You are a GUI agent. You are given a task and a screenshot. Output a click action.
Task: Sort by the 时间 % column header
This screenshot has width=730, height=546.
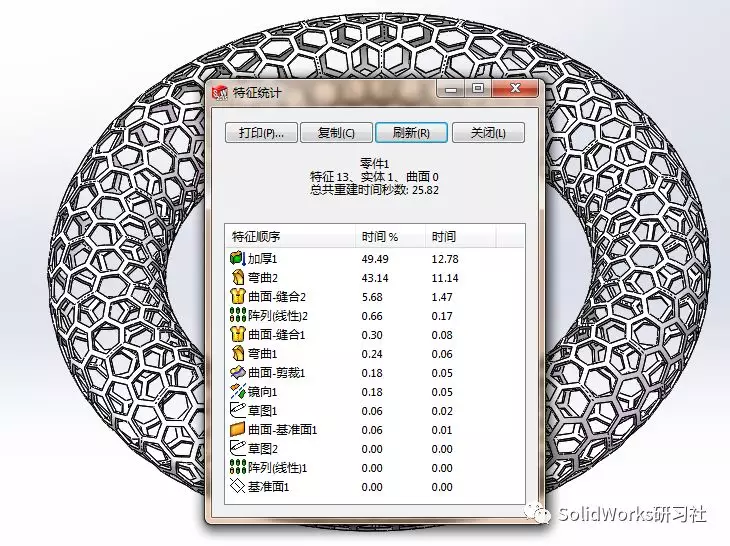coord(390,236)
